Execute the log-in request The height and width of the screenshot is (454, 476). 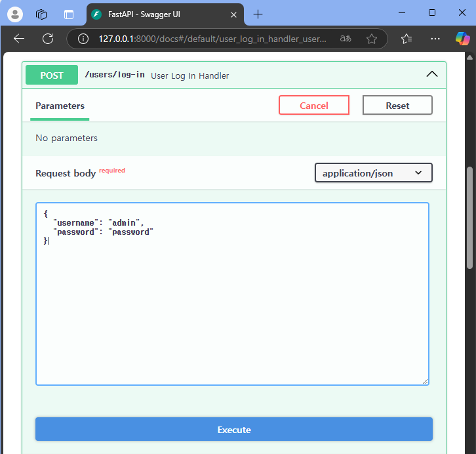[x=234, y=429]
